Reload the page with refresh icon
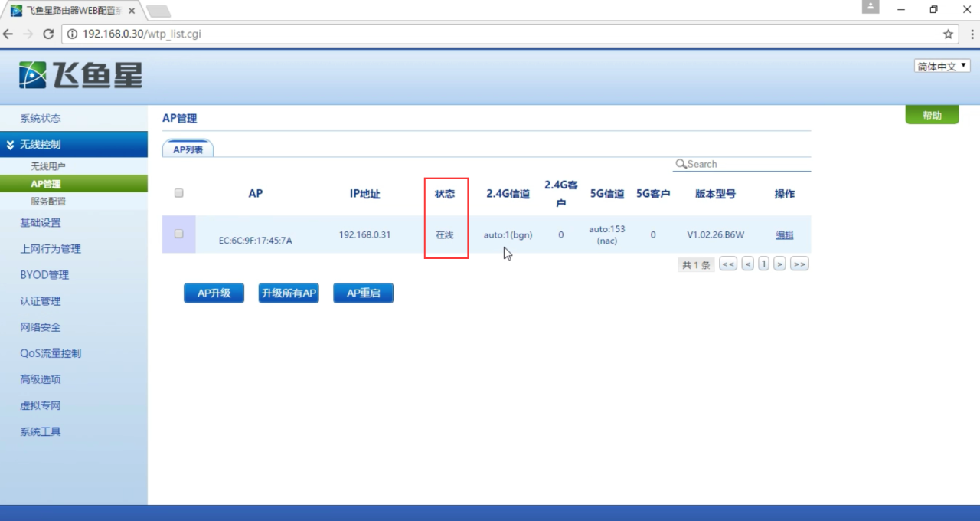The width and height of the screenshot is (980, 521). 48,34
